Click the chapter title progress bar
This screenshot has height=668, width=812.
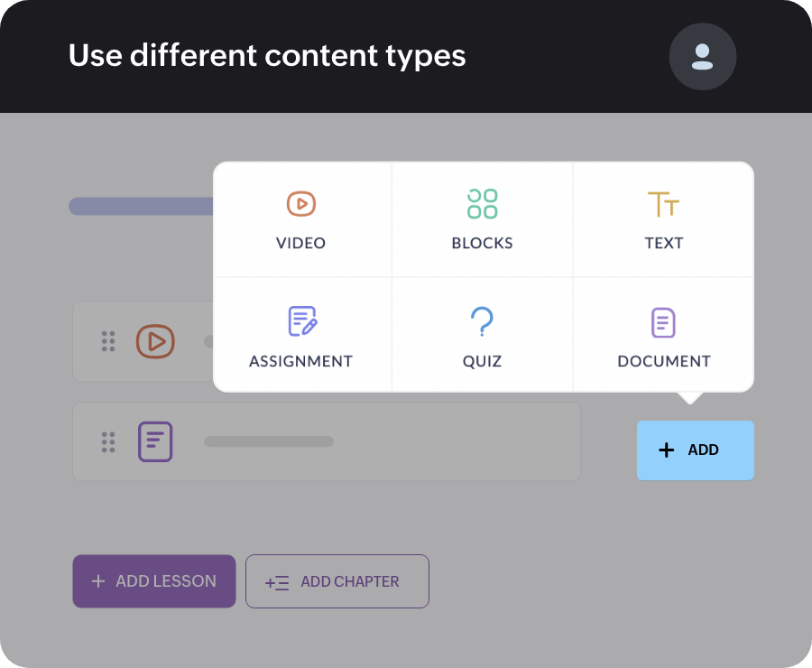141,206
